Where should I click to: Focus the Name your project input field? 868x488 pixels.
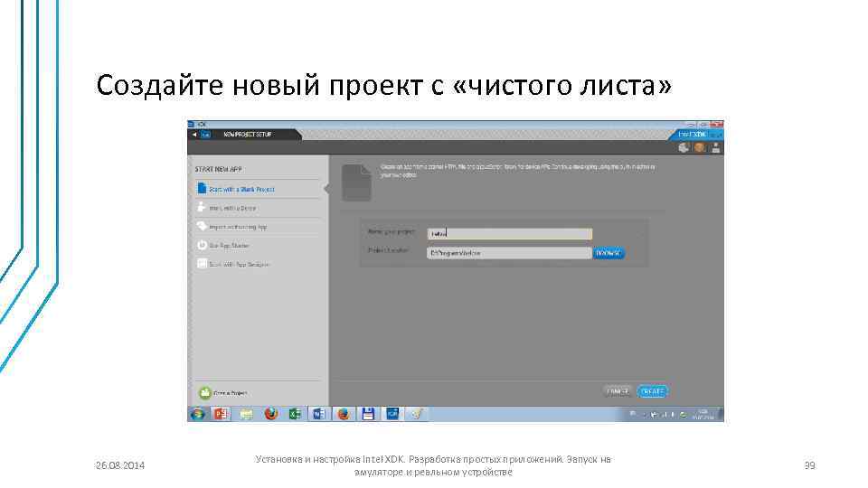coord(509,233)
